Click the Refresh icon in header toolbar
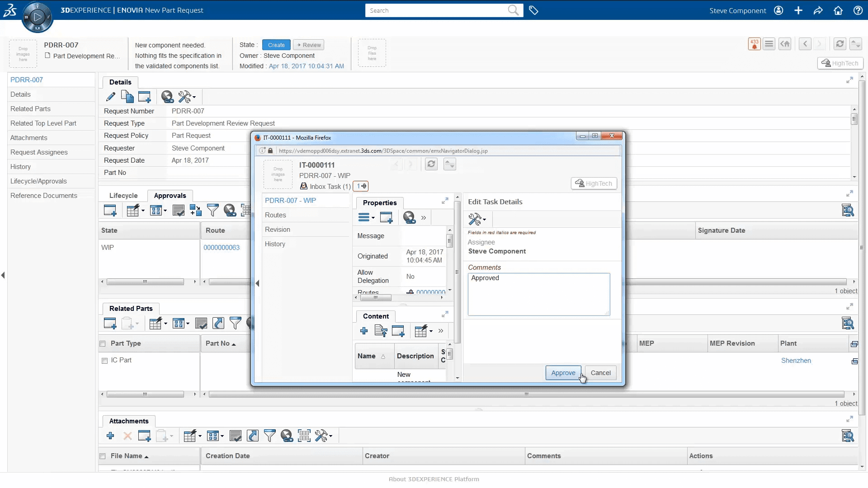Screen dimensions: 868x488 pos(840,44)
